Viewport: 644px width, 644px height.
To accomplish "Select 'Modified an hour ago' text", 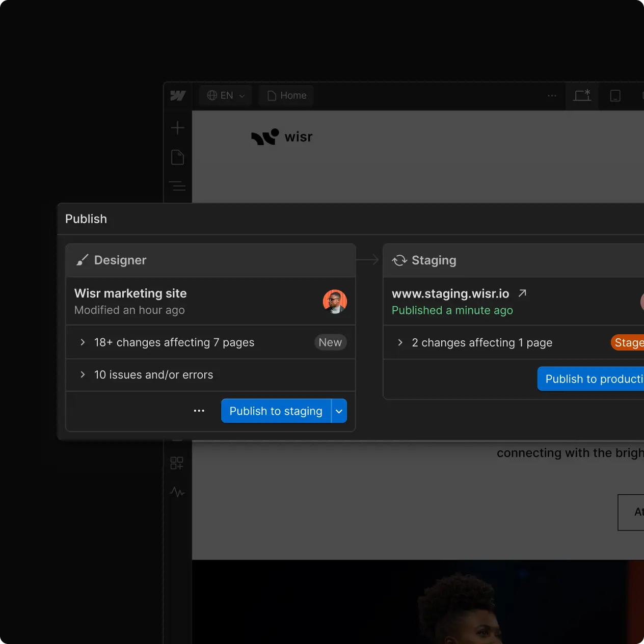I will pos(129,310).
